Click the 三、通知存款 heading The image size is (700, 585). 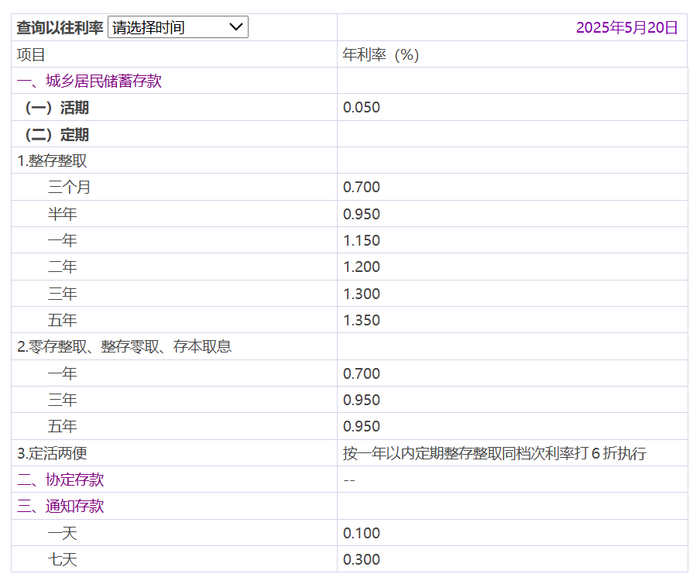60,506
